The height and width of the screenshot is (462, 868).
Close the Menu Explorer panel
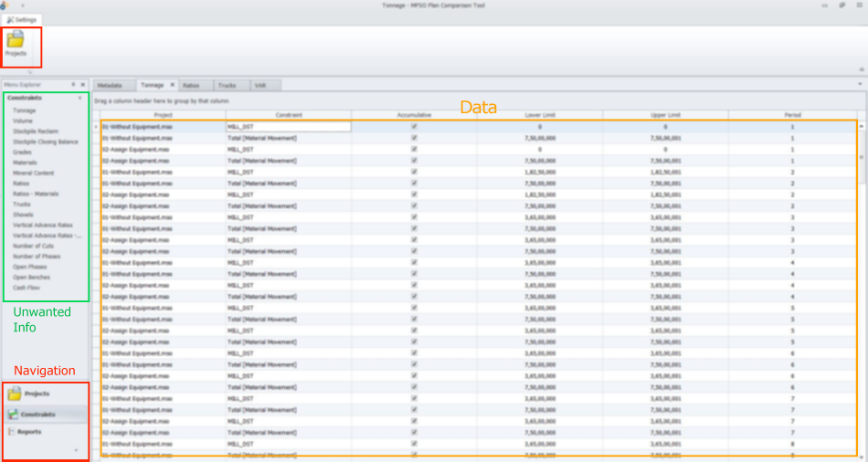[82, 85]
